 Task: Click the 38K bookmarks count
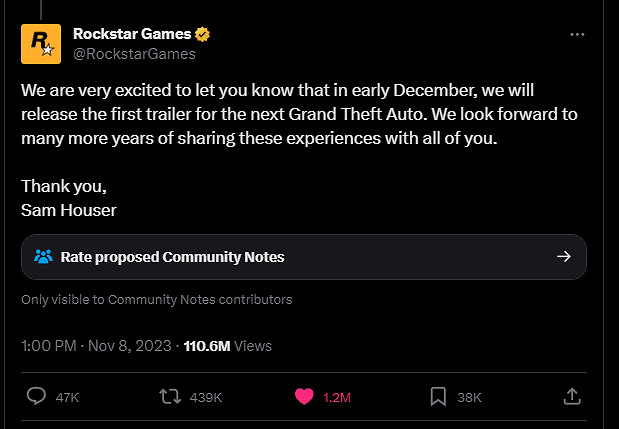pyautogui.click(x=469, y=398)
